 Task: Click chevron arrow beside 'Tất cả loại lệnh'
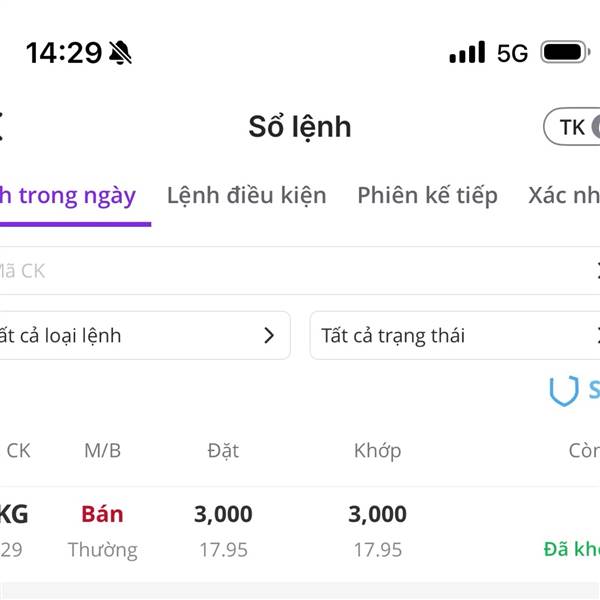(268, 335)
